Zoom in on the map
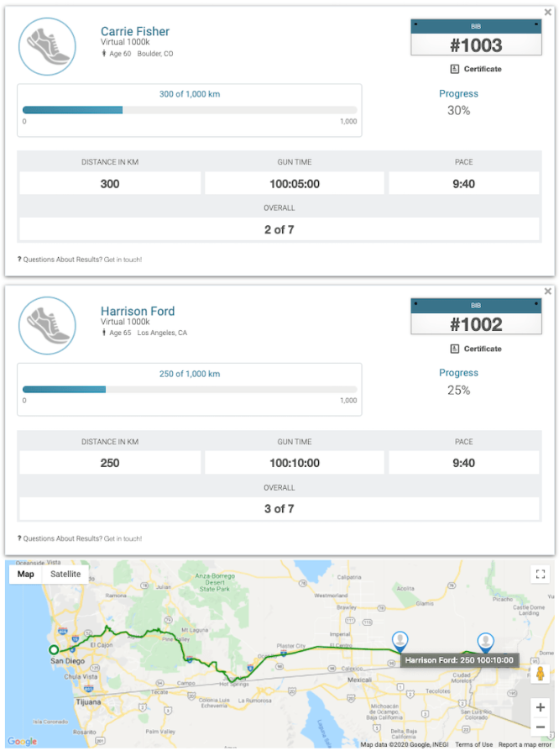 pos(541,707)
